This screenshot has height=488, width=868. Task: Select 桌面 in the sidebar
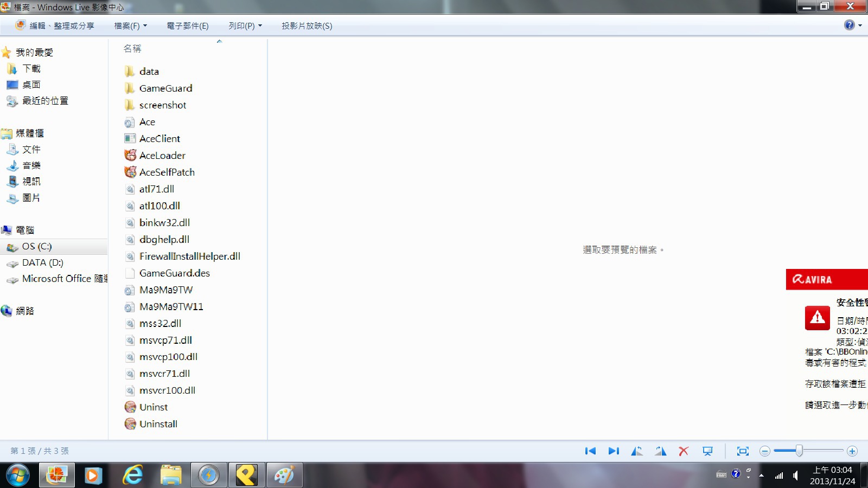click(31, 85)
